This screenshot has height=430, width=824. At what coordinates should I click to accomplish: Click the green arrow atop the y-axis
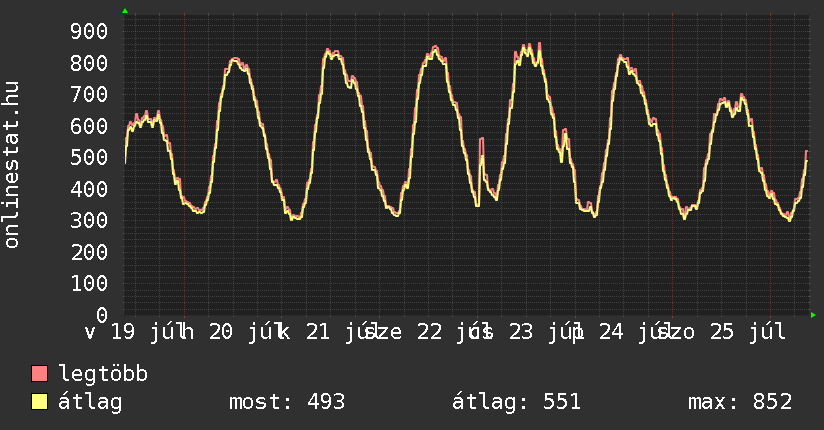pyautogui.click(x=125, y=11)
